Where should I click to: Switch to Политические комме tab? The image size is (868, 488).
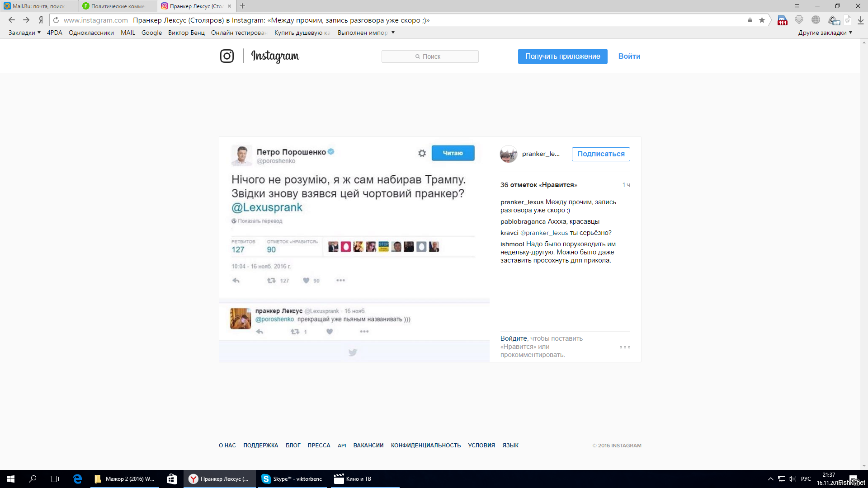[118, 6]
